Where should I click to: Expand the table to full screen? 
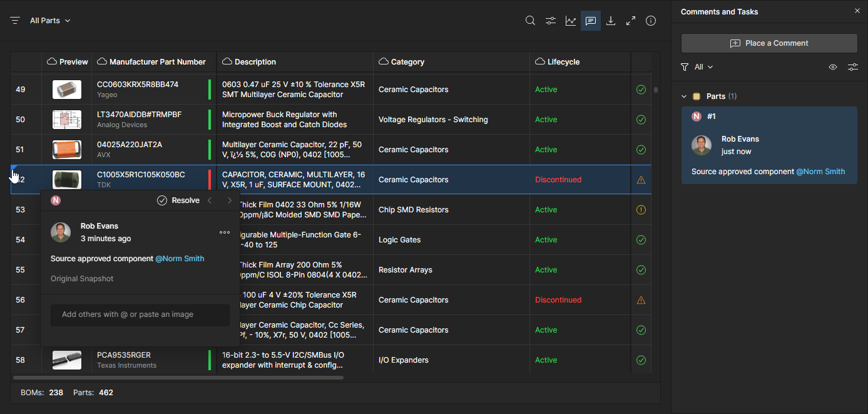tap(631, 21)
